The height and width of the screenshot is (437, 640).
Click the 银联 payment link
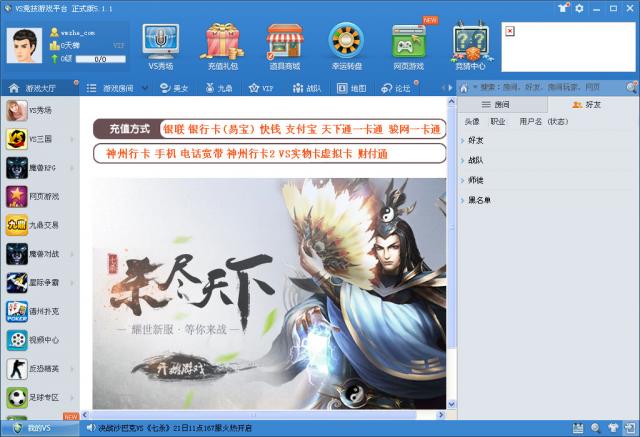pyautogui.click(x=174, y=129)
